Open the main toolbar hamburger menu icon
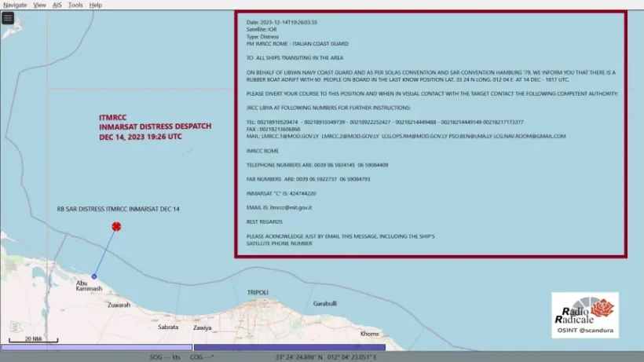This screenshot has width=644, height=362. pyautogui.click(x=8, y=18)
